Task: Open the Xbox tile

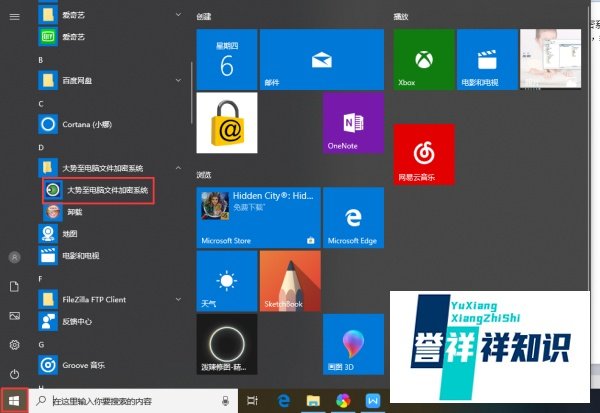Action: [424, 59]
